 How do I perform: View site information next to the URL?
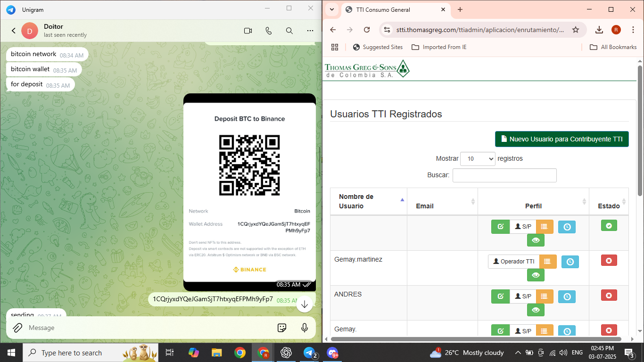(387, 30)
